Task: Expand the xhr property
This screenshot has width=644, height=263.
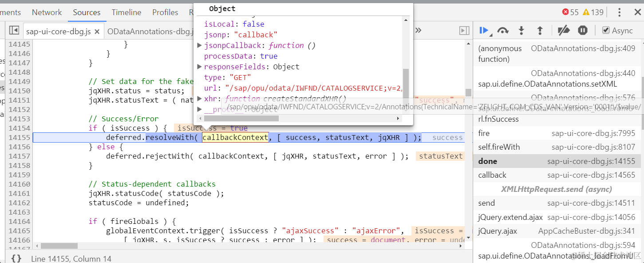Action: tap(199, 99)
